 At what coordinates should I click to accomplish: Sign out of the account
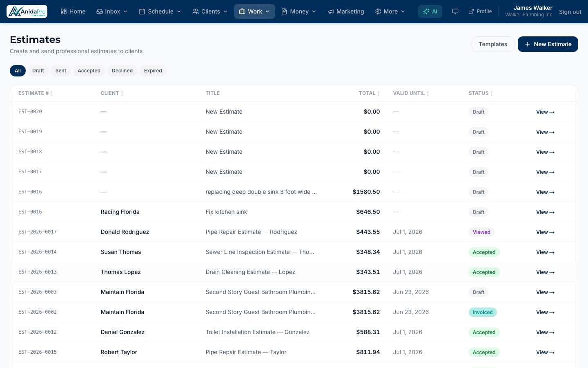[x=570, y=12]
